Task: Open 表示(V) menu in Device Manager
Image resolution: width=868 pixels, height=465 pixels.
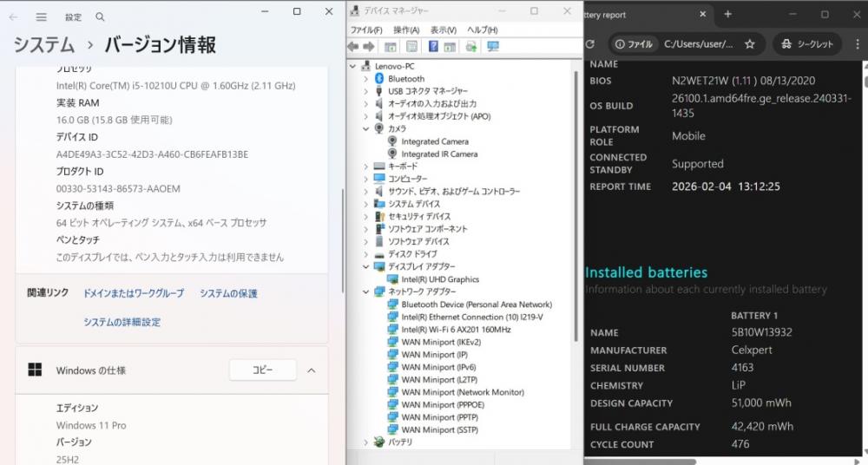Action: (x=444, y=29)
